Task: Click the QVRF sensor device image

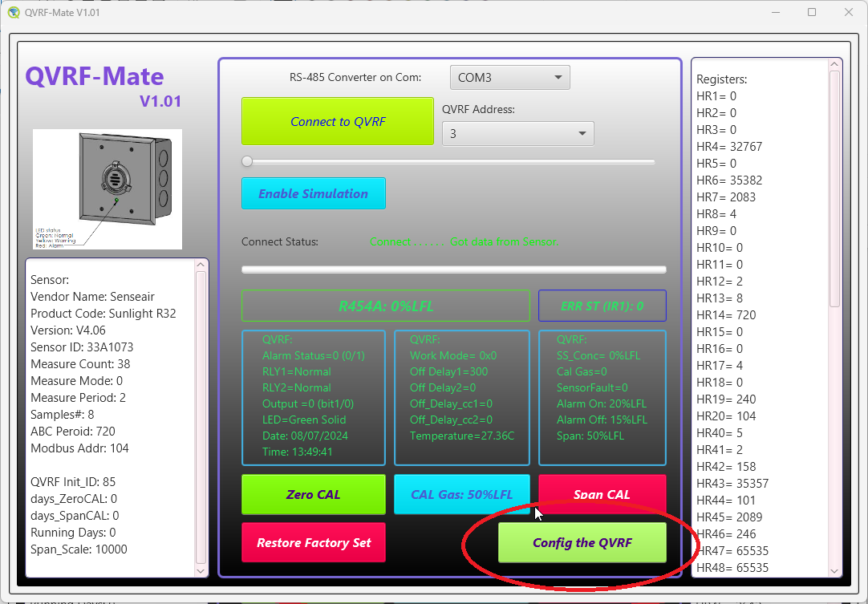Action: point(107,189)
